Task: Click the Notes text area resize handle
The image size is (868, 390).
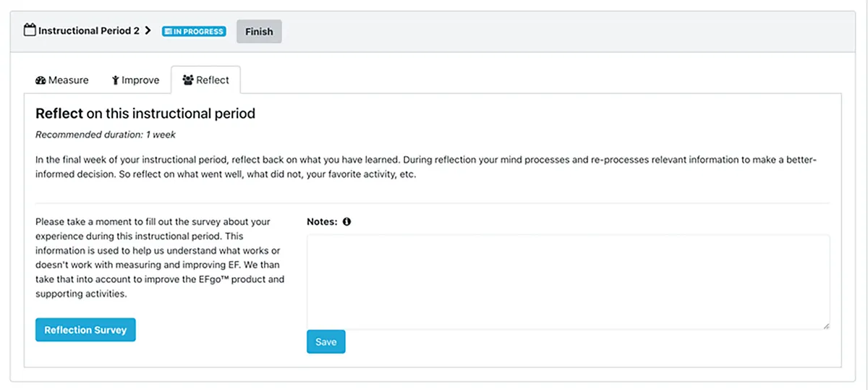Action: pyautogui.click(x=826, y=326)
